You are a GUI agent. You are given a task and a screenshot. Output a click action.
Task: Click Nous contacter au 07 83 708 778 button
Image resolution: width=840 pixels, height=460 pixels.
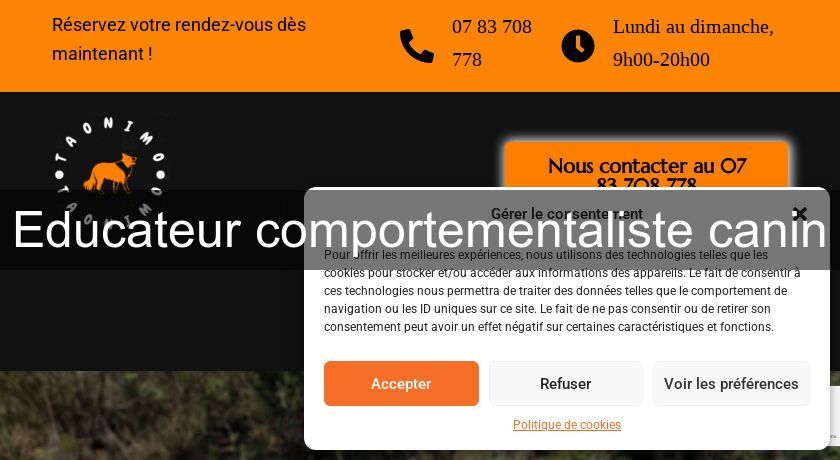[647, 165]
